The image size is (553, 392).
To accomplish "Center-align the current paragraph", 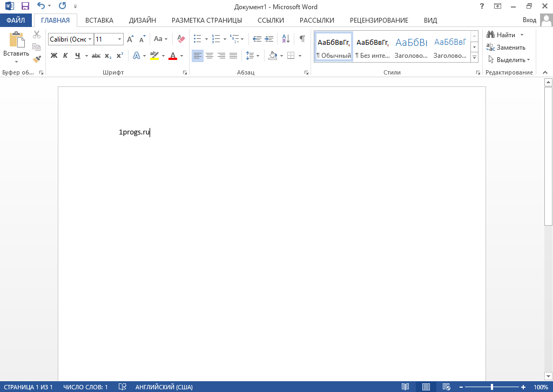I will click(210, 56).
